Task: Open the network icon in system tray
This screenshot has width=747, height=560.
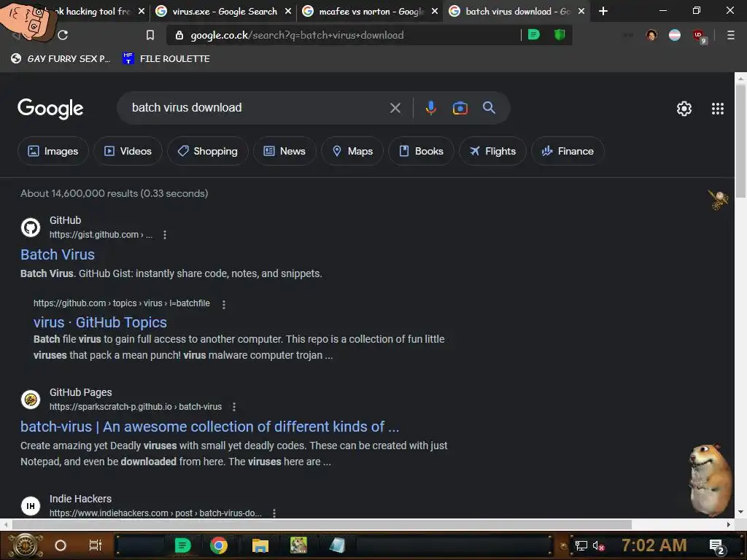Action: pyautogui.click(x=581, y=545)
